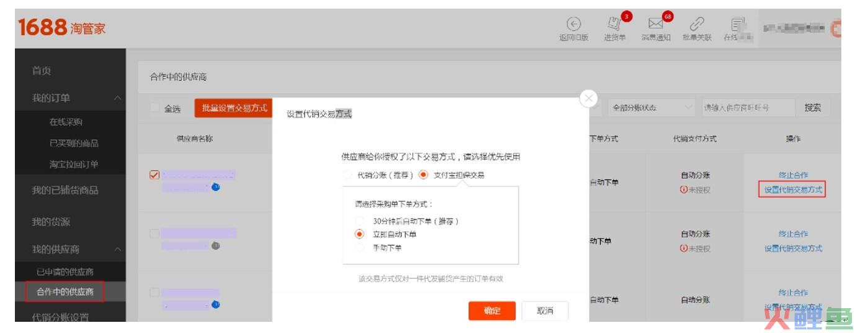Collapse the 我的订单 sidebar section
This screenshot has height=333, width=868.
tap(117, 98)
